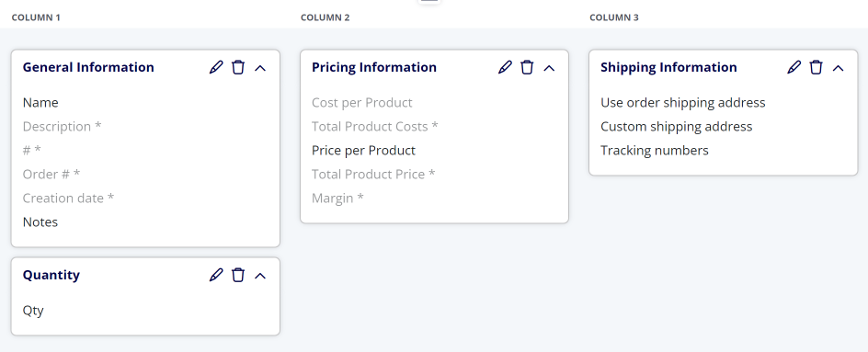Delete the Pricing Information section
Image resolution: width=868 pixels, height=352 pixels.
click(x=527, y=67)
